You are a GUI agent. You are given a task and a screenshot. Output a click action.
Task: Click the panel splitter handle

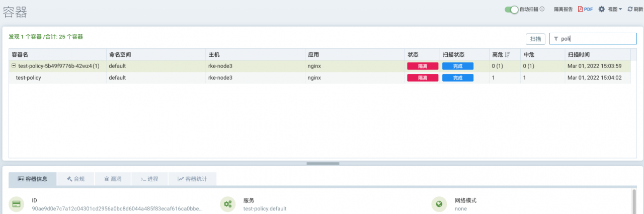pos(322,163)
